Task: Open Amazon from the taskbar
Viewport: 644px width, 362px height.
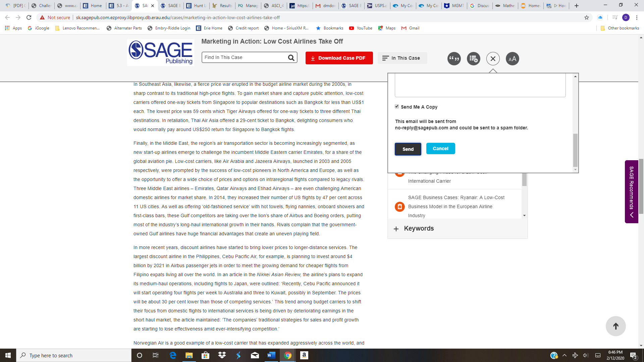Action: tap(304, 355)
